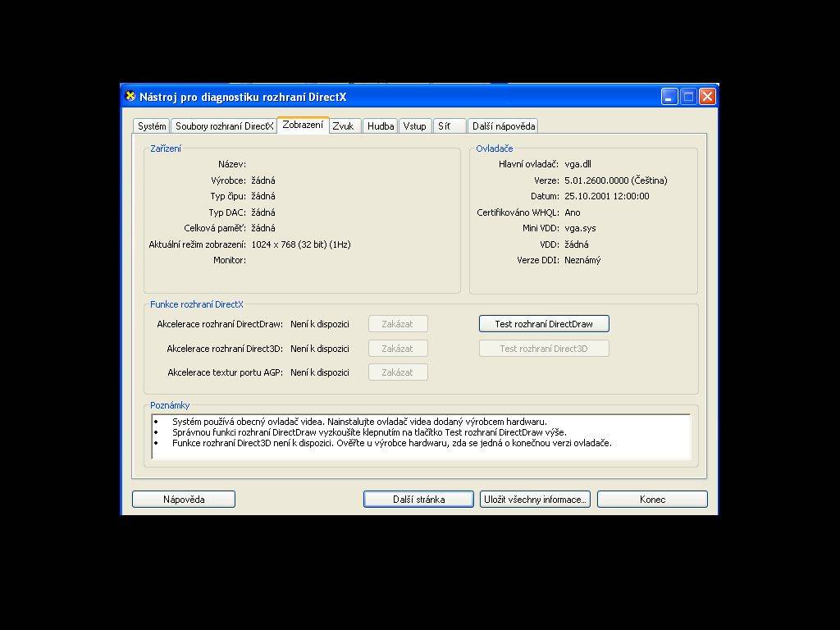Click Zakázat next to DirectDraw acceleration
Screen dimensions: 840x630
[x=398, y=323]
